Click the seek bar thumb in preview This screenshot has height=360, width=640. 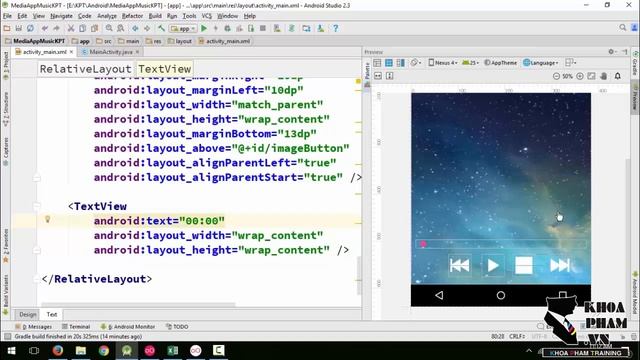coord(423,244)
